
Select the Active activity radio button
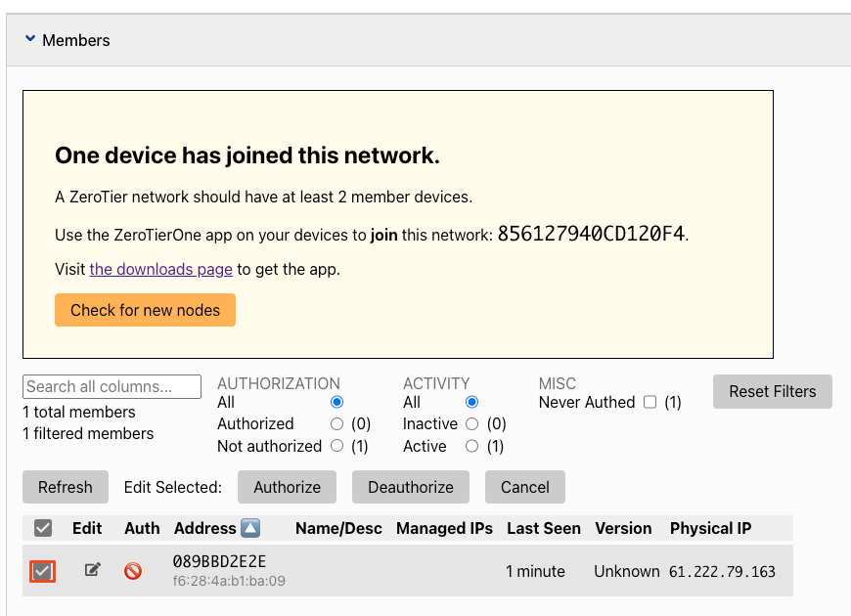[x=471, y=446]
